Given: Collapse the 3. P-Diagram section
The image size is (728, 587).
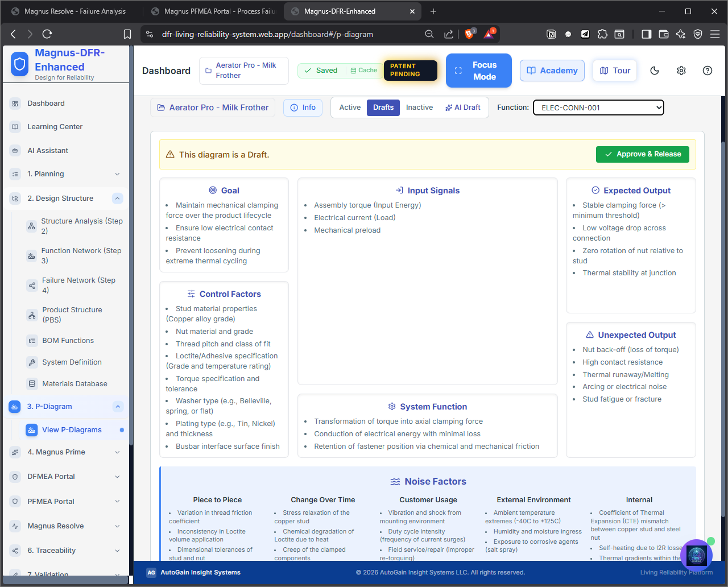Looking at the screenshot, I should point(118,407).
